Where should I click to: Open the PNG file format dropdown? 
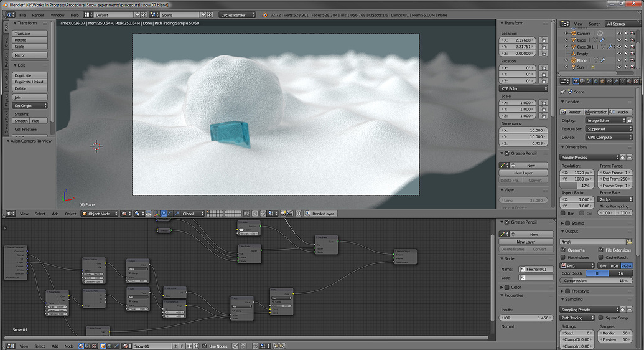tap(577, 266)
